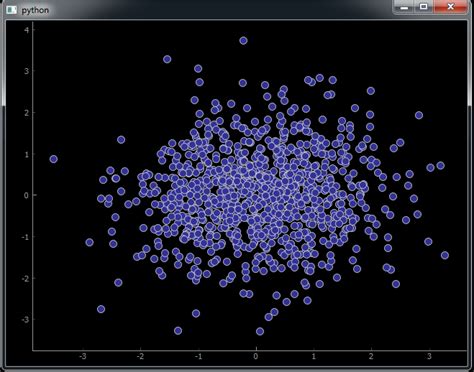Minimize the python plot window
Viewport: 474px width, 372px height.
[x=404, y=7]
